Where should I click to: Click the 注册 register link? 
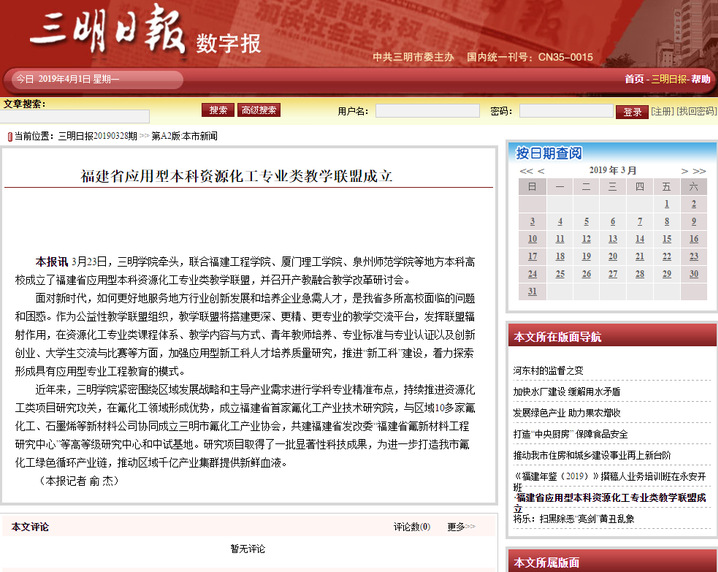coord(662,111)
